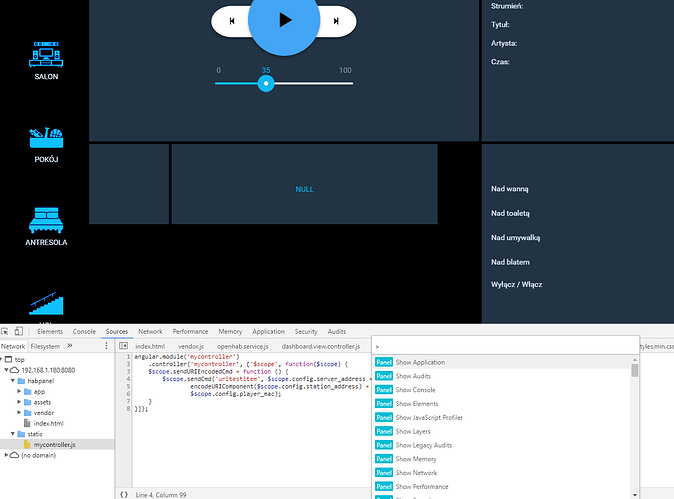674x499 pixels.
Task: Click the DevTools inspect element icon
Action: pyautogui.click(x=7, y=331)
